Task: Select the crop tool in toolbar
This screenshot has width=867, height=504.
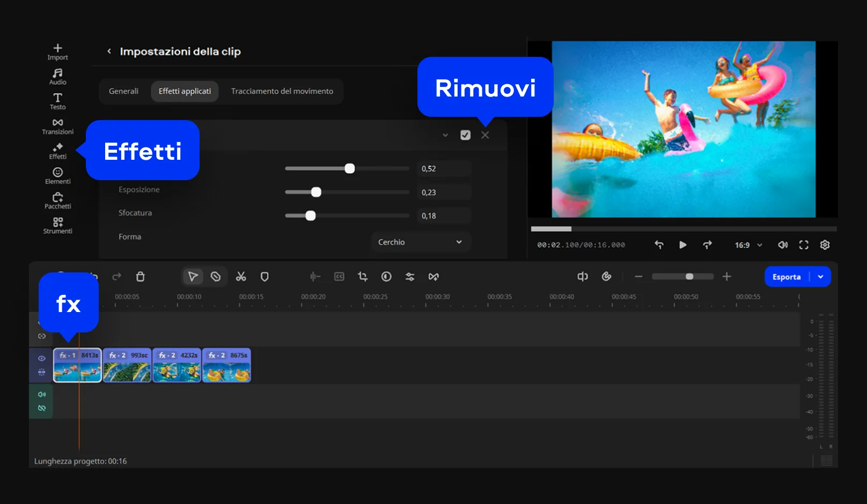Action: (x=363, y=277)
